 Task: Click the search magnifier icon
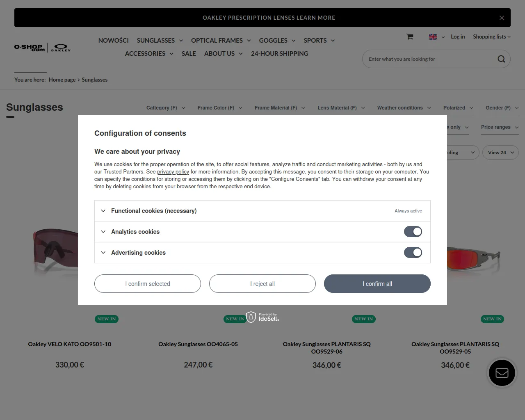tap(501, 59)
